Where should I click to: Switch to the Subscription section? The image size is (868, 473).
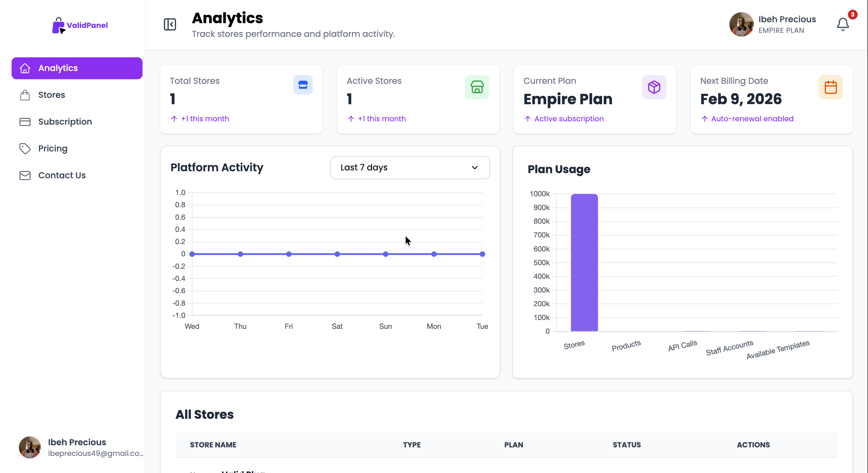[65, 121]
